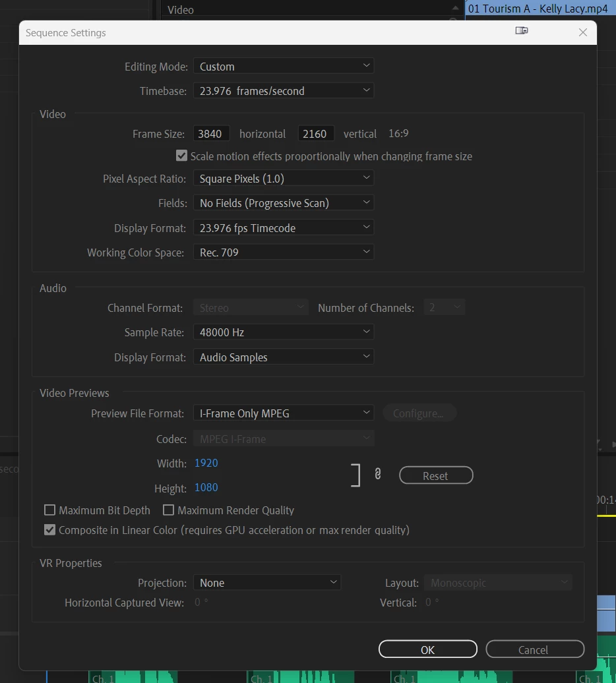Open the Fields dropdown
Screen dimensions: 616x683
tap(284, 203)
